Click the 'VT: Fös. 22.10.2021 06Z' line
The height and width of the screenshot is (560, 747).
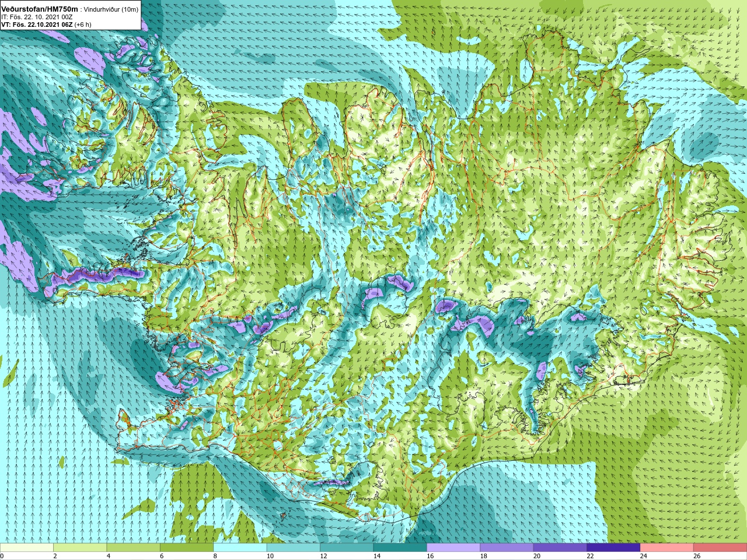(37, 24)
